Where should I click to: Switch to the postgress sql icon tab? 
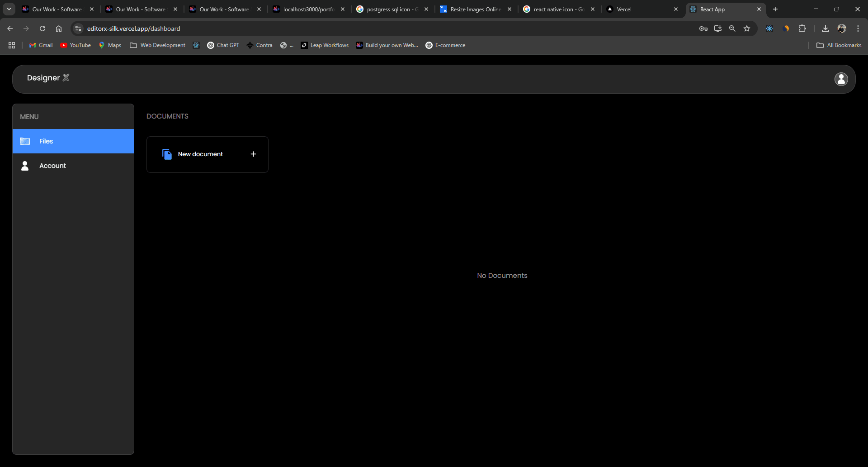coord(392,9)
